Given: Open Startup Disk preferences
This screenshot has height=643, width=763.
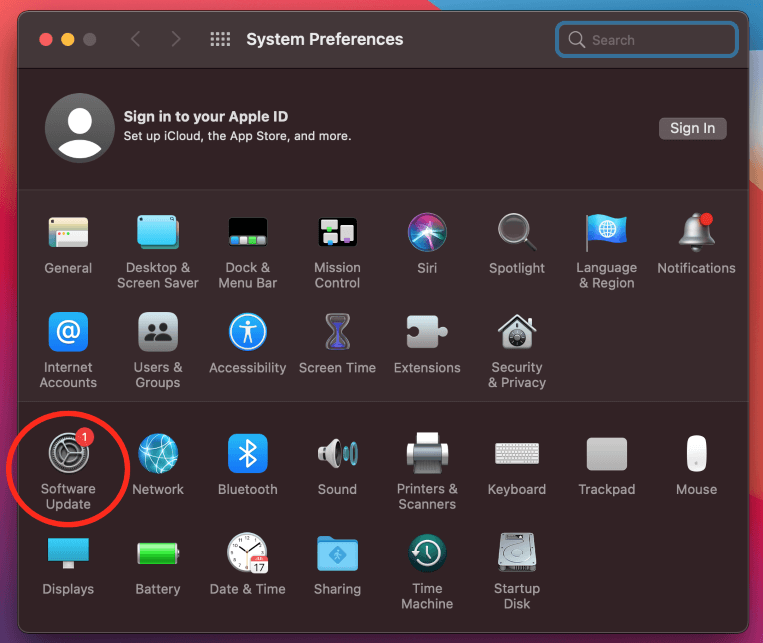Looking at the screenshot, I should tap(517, 553).
